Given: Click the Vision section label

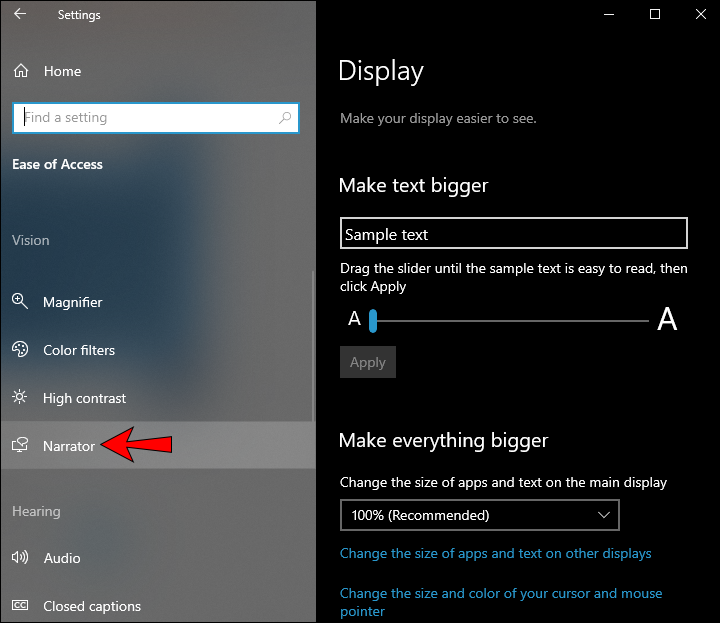Looking at the screenshot, I should click(x=31, y=240).
